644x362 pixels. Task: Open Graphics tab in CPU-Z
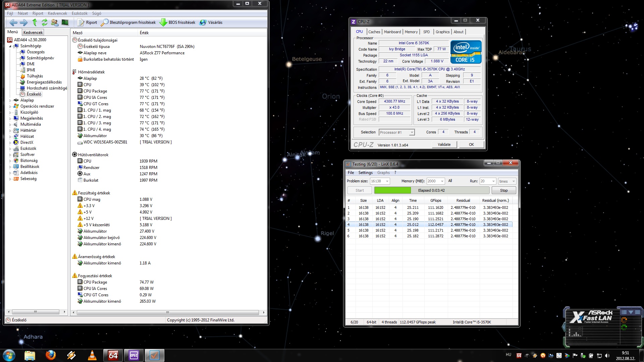442,32
